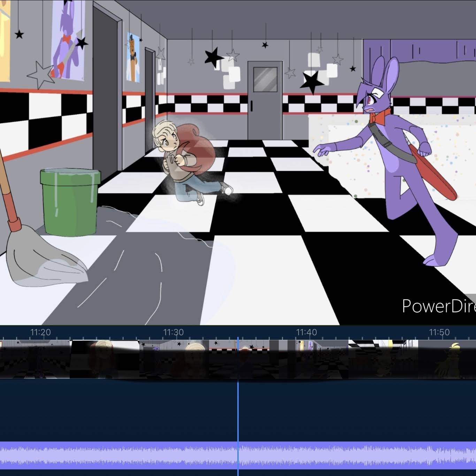
Task: Select the purple audio waveform track
Action: pos(139,455)
